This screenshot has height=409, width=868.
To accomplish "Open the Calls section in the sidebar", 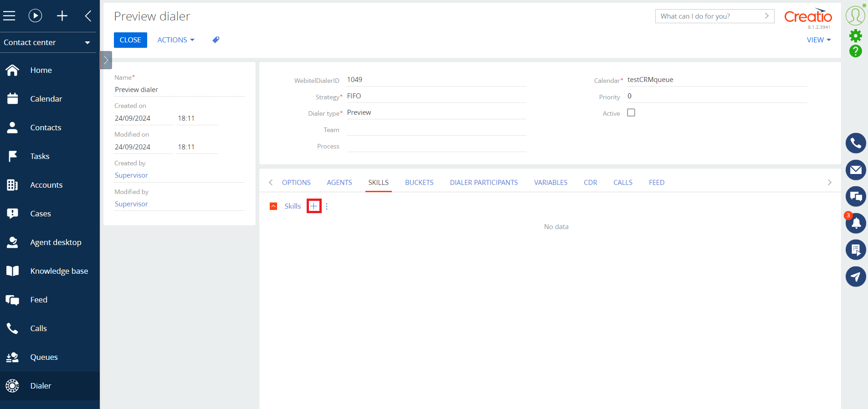I will [x=50, y=328].
